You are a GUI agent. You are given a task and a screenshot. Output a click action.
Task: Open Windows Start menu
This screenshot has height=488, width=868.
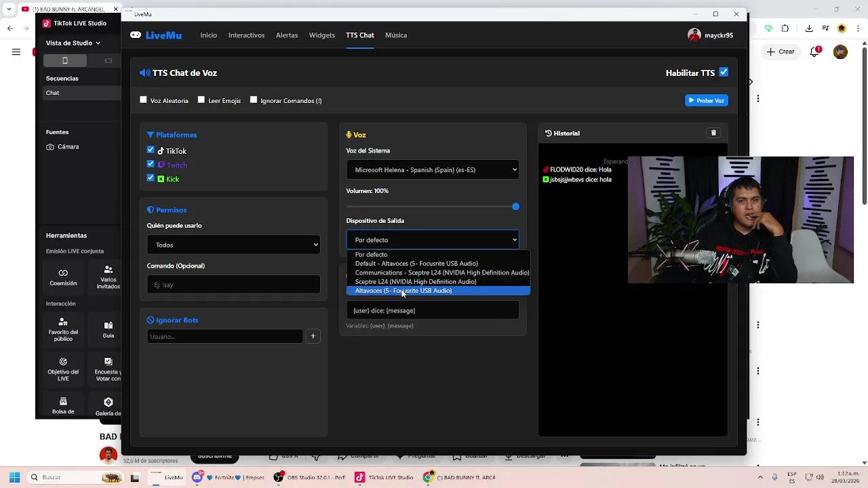coord(14,477)
